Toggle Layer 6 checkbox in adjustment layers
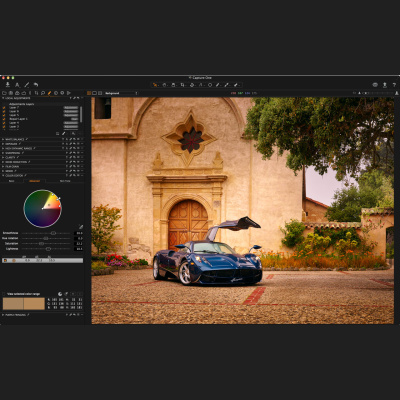The height and width of the screenshot is (400, 400). point(4,111)
